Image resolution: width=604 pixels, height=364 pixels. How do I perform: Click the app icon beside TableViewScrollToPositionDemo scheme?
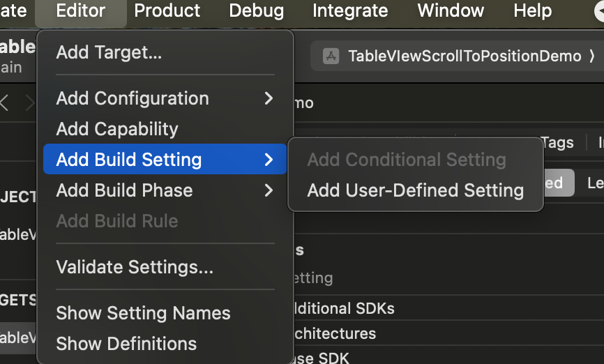pyautogui.click(x=331, y=56)
